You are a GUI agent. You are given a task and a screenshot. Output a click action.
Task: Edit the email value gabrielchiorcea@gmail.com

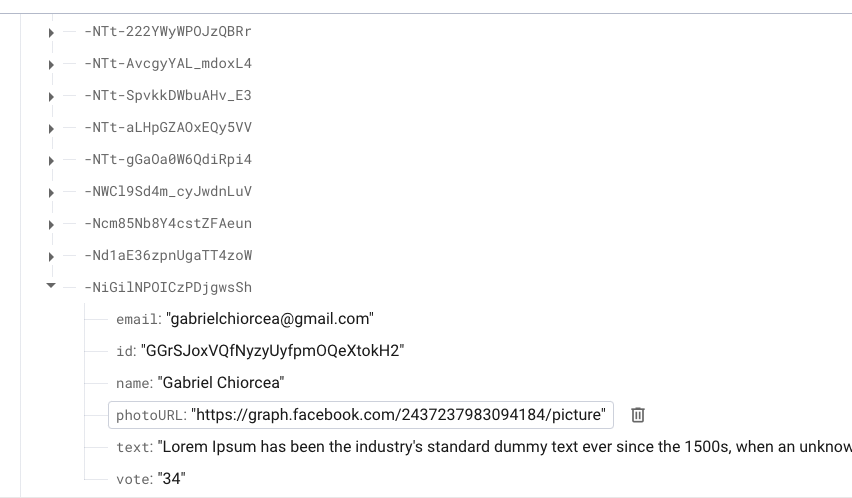coord(269,319)
